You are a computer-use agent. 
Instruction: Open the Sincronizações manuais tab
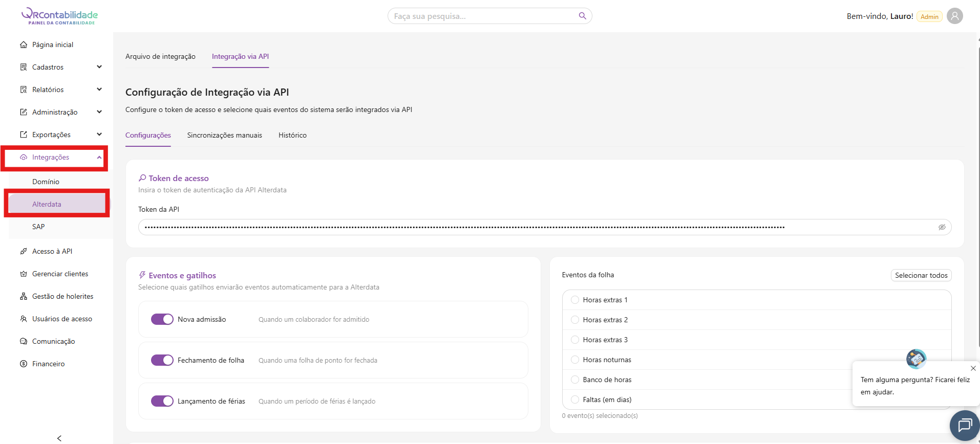pos(224,135)
